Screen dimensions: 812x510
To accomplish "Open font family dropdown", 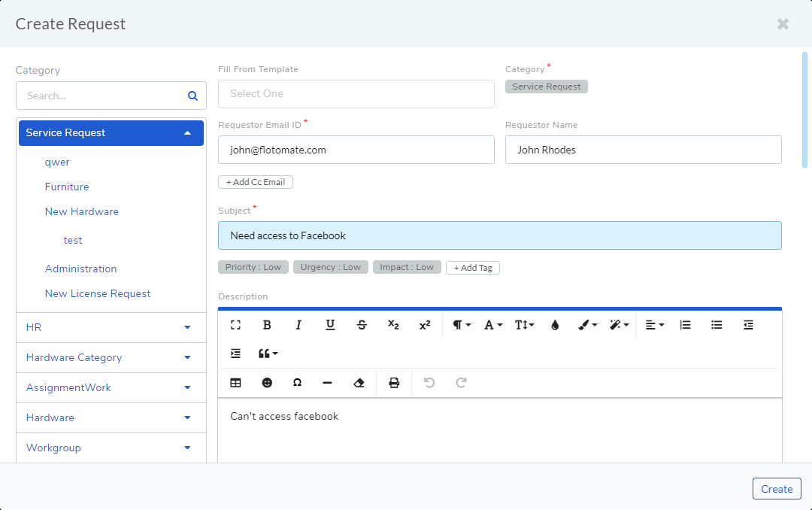I will (493, 325).
